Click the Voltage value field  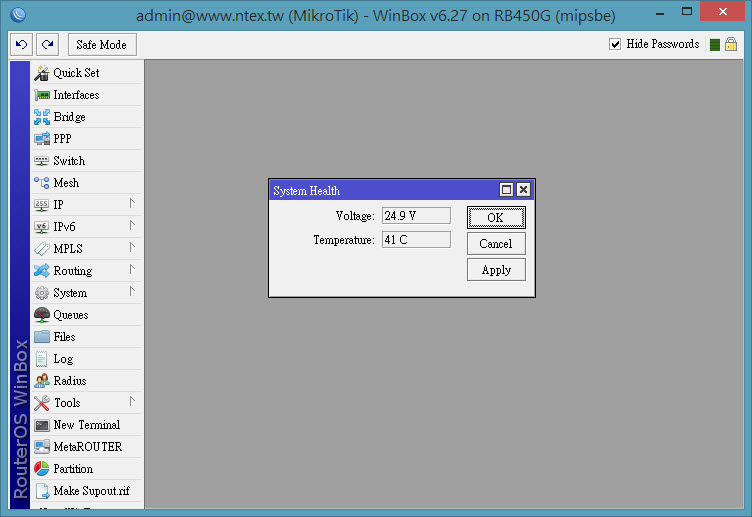[416, 216]
